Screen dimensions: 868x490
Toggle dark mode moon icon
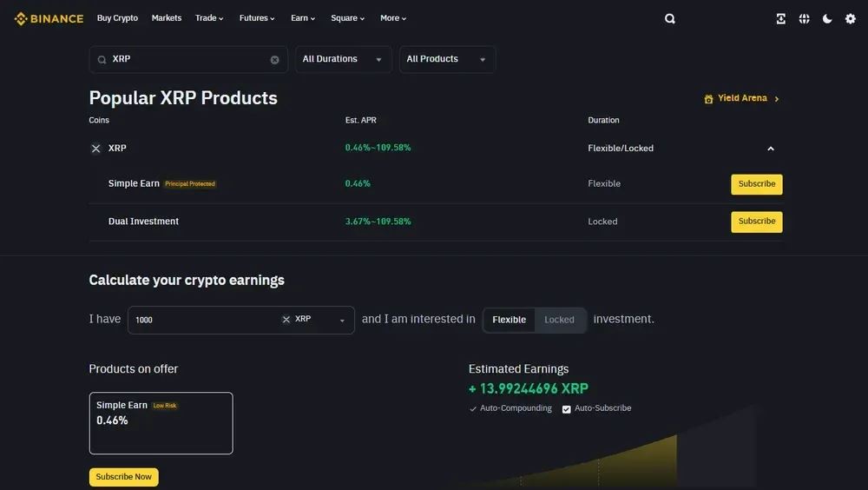point(827,18)
